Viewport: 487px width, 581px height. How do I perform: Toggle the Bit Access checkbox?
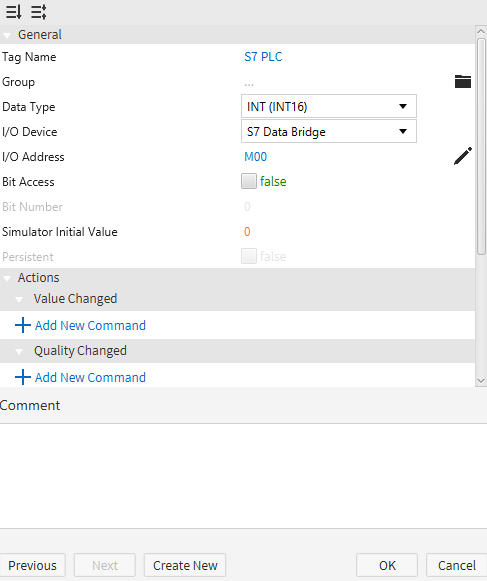click(x=249, y=181)
